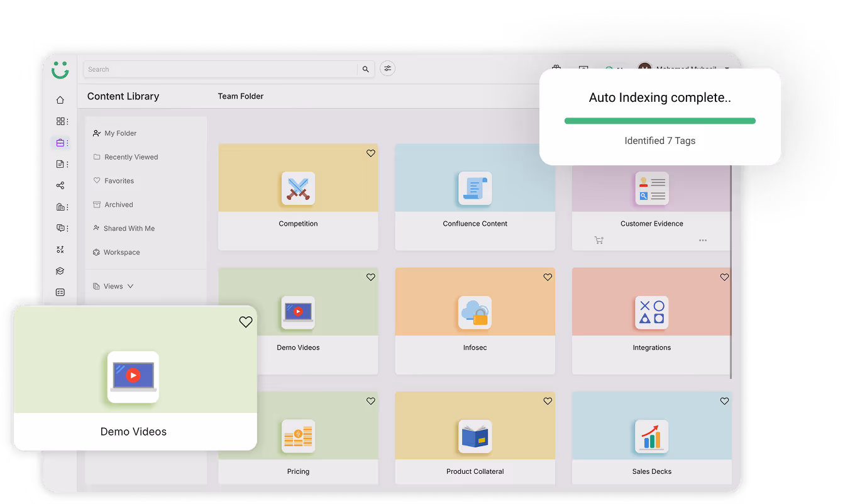Open the dots submenu beside the document icon
850x504 pixels.
67,164
